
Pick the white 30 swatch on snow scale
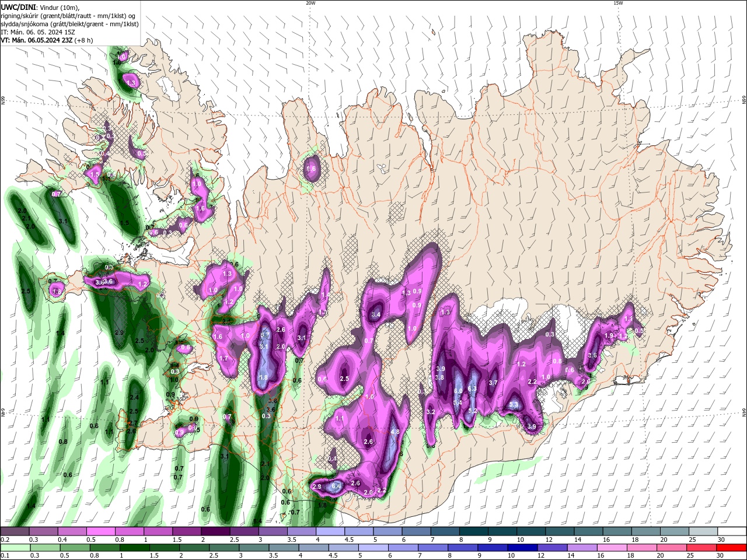tap(731, 531)
